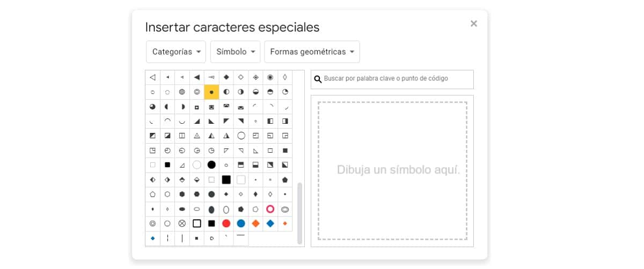Click the highlighted black circle in yellow cell
Viewport: 644px width, 269px height.
pyautogui.click(x=211, y=92)
